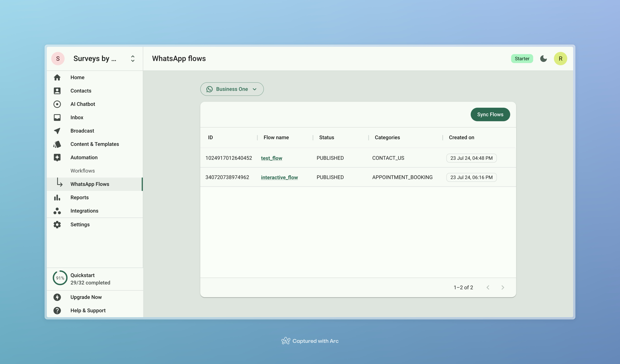Screen dimensions: 620x364
Task: Click the 1–2 of 2 pagination text
Action: (x=463, y=287)
